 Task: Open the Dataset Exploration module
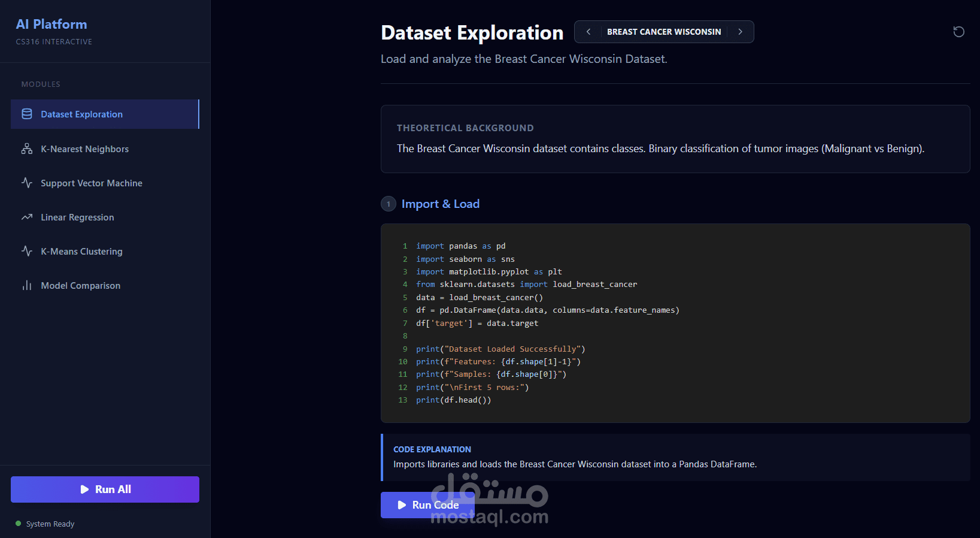(105, 114)
